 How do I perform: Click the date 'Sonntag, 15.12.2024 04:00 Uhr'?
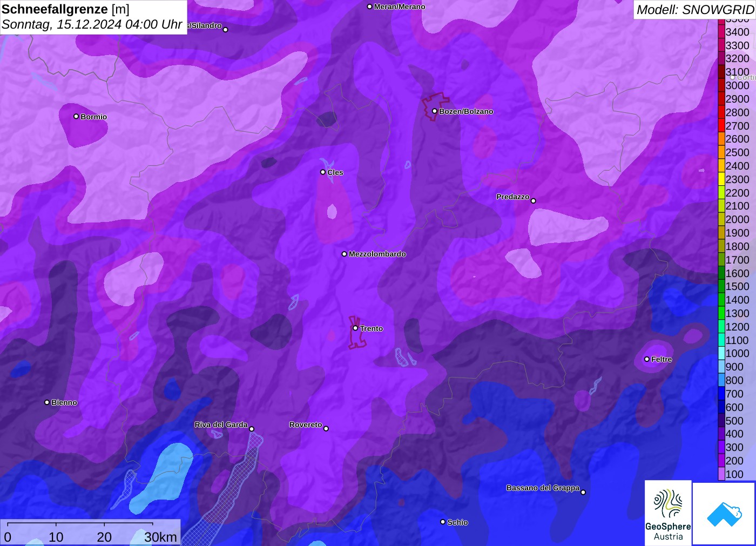[92, 24]
